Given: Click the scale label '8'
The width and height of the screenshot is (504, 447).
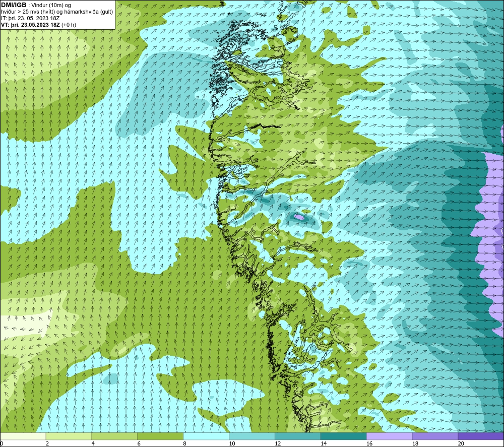Looking at the screenshot, I should coord(184,443).
